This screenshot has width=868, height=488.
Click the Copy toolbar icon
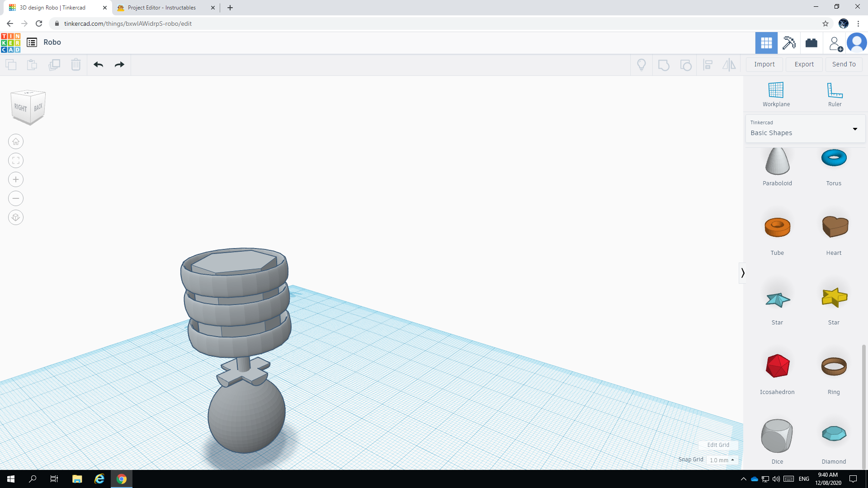click(11, 65)
